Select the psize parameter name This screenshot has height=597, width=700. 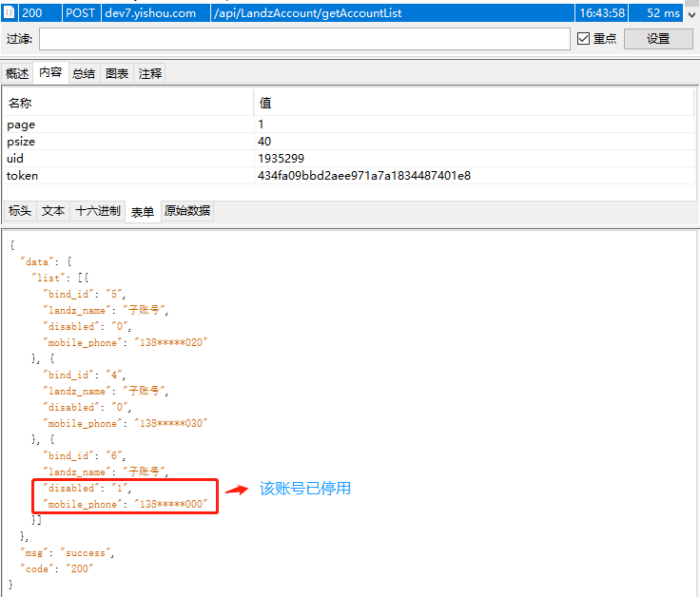pos(21,142)
